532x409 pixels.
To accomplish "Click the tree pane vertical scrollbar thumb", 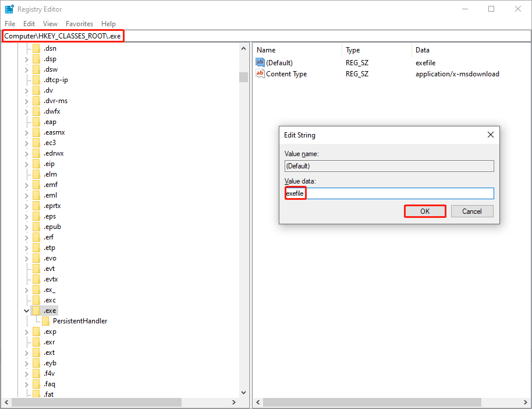I will [x=243, y=77].
